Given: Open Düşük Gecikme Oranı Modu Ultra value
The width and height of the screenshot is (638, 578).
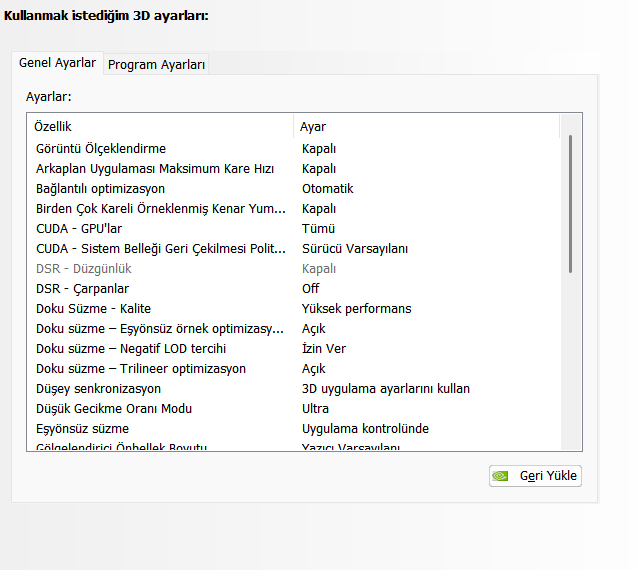Looking at the screenshot, I should point(315,409).
